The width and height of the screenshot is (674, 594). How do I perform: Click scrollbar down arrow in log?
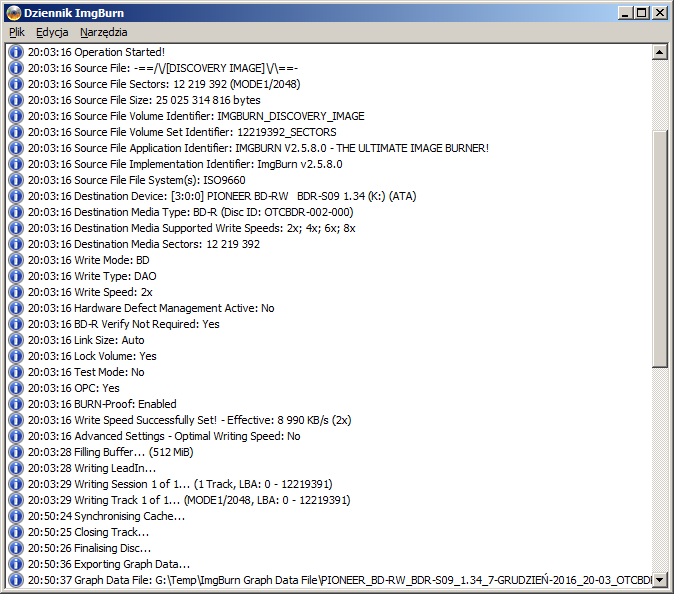tap(659, 579)
